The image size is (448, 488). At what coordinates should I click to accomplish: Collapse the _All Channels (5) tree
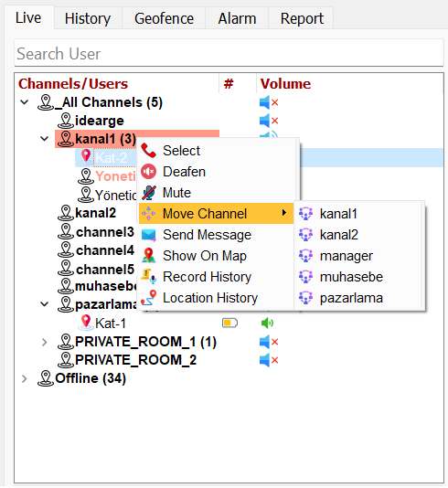point(25,102)
